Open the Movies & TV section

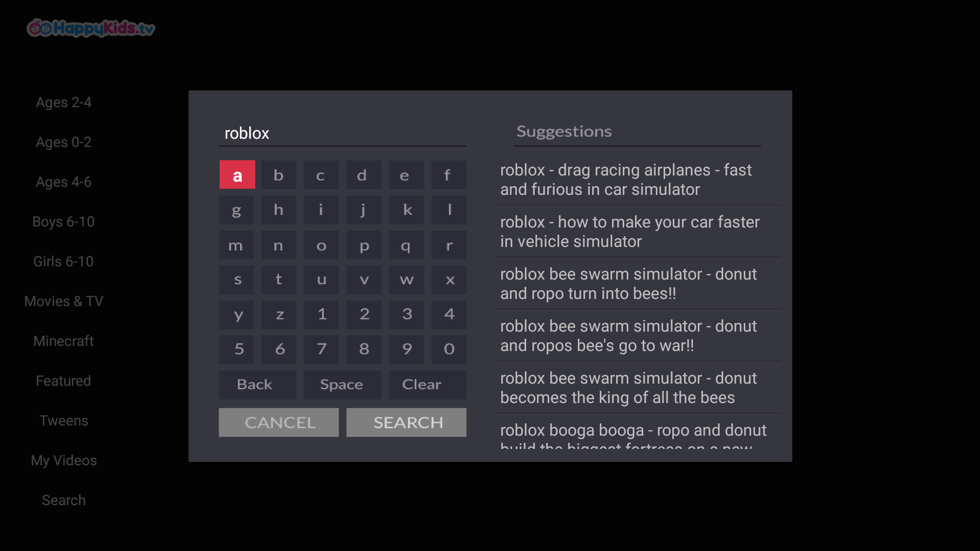(x=64, y=302)
